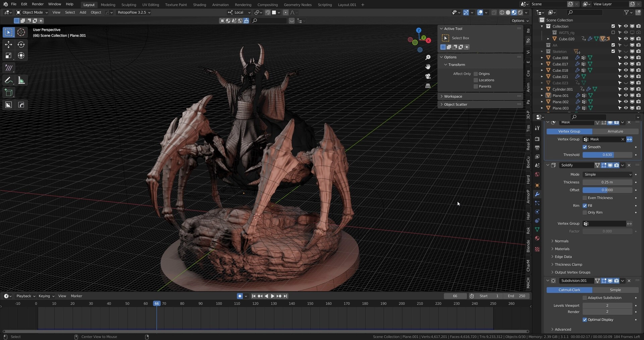Adjust the Mask Threshold slider
The height and width of the screenshot is (340, 644).
pyautogui.click(x=607, y=155)
